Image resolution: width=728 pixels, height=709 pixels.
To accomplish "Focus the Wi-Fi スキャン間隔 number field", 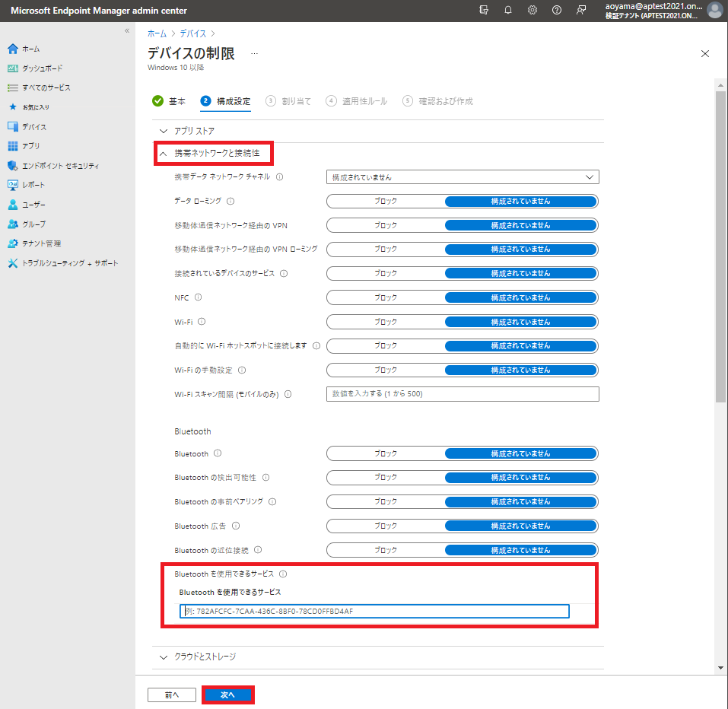I will tap(463, 394).
